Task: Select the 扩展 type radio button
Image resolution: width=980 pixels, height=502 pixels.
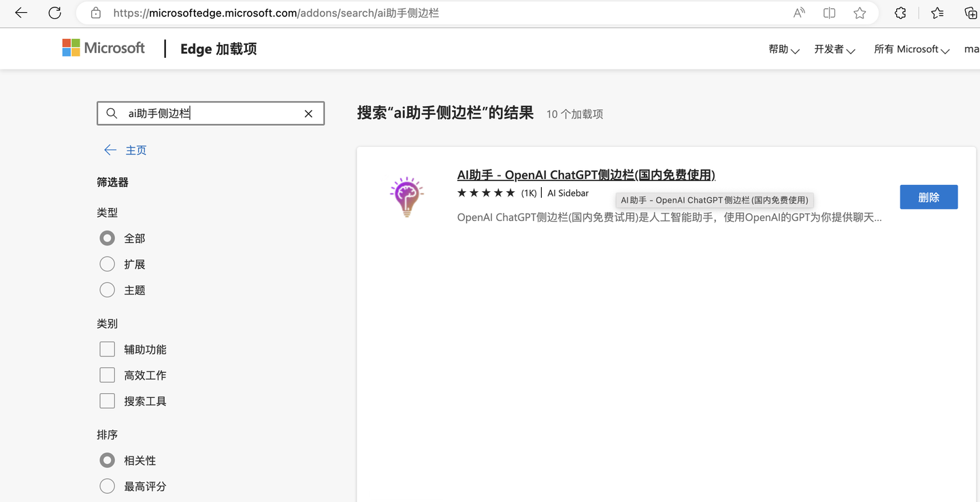Action: point(107,264)
